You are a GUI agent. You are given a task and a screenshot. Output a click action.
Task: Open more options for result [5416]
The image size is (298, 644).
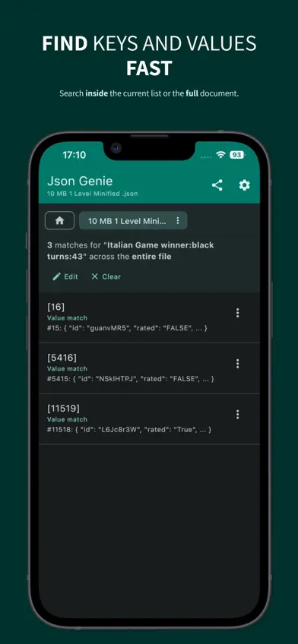237,364
